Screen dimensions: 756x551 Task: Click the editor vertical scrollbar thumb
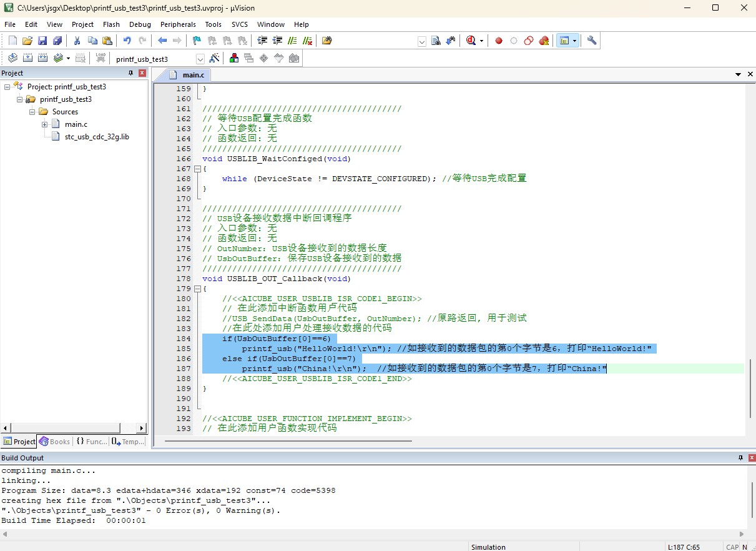point(750,389)
